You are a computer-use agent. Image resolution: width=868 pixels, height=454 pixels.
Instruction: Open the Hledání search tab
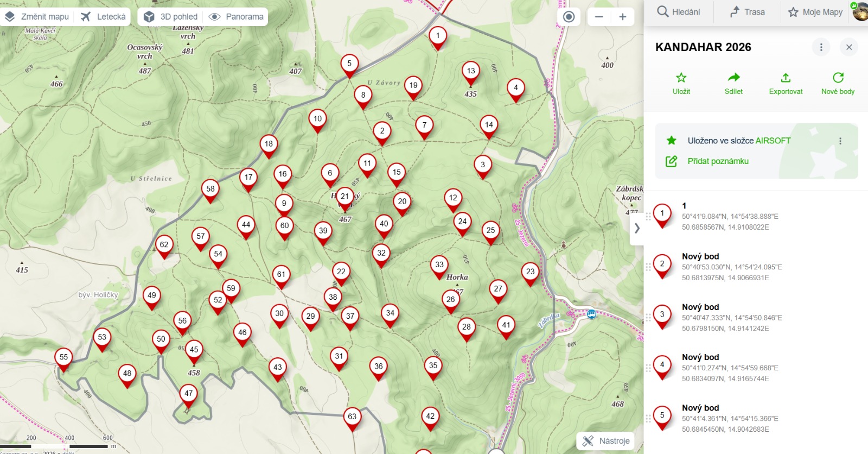click(x=678, y=12)
